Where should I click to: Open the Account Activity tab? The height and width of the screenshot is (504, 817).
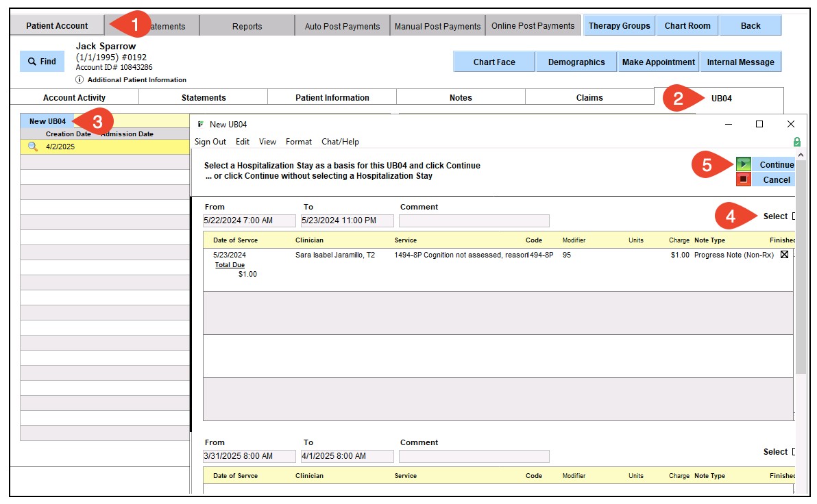(x=74, y=98)
